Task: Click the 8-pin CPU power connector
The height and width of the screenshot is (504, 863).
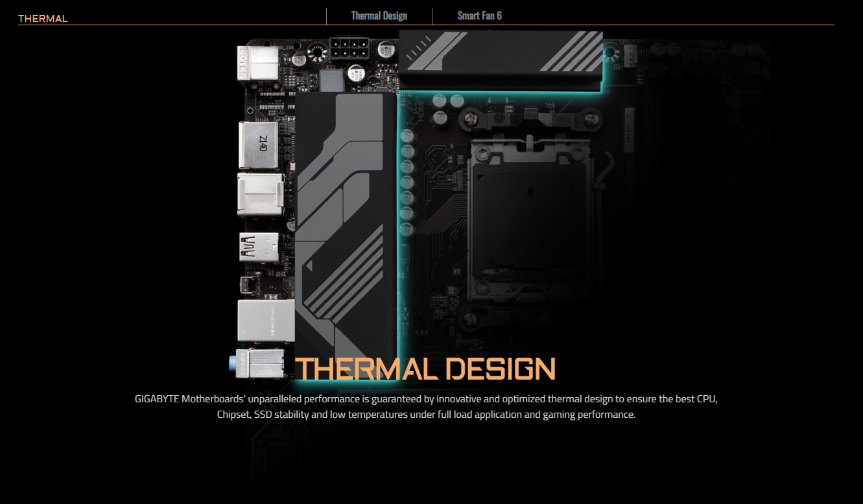Action: 348,48
